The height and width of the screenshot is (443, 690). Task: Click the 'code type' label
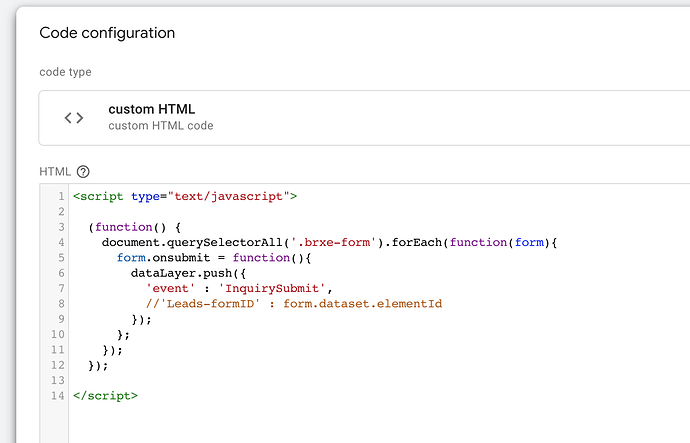pyautogui.click(x=65, y=72)
